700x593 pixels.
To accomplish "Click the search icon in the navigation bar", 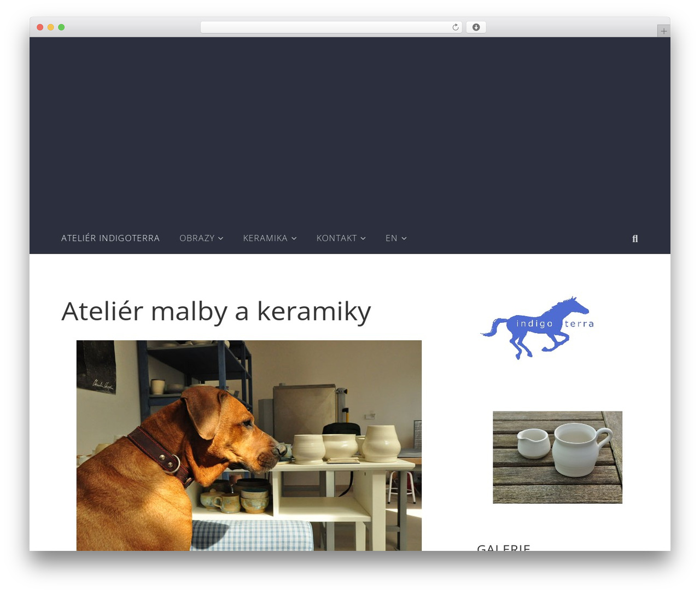I will coord(635,239).
